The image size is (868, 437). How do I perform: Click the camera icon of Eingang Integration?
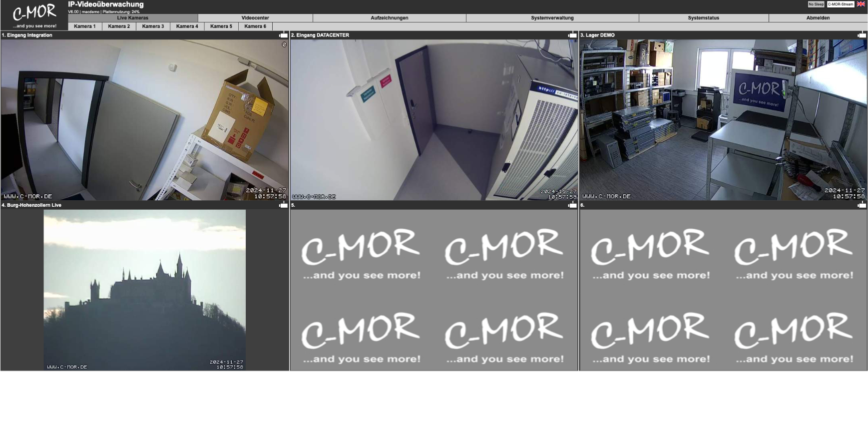click(x=283, y=35)
